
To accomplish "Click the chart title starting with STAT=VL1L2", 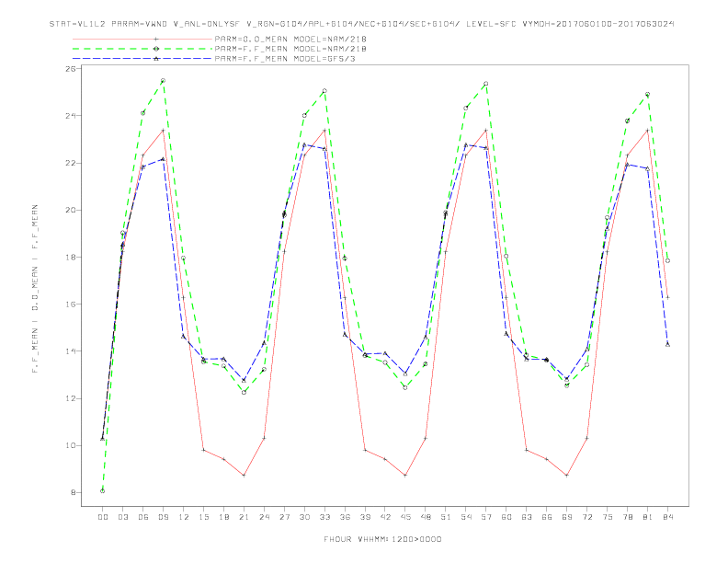I will pyautogui.click(x=361, y=24).
